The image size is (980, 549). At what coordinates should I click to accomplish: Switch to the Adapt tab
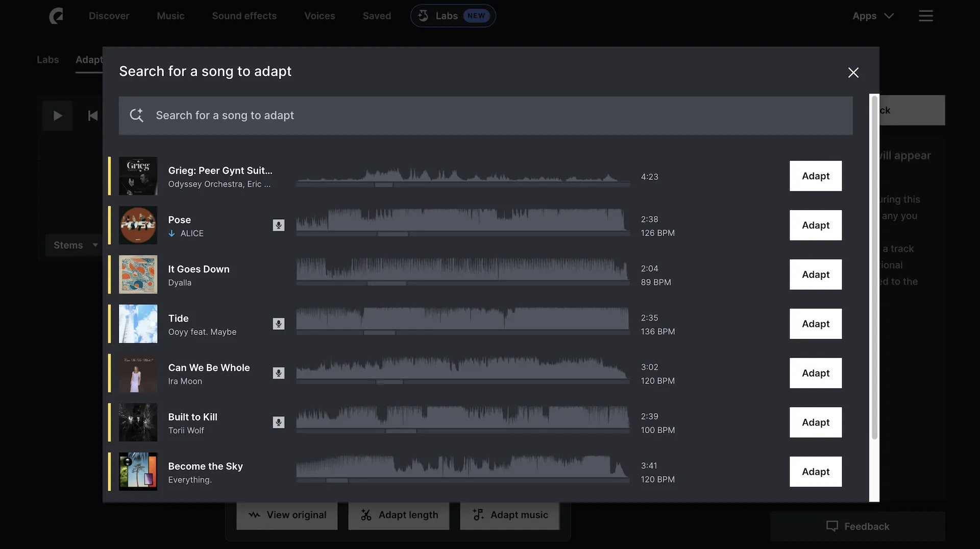89,60
